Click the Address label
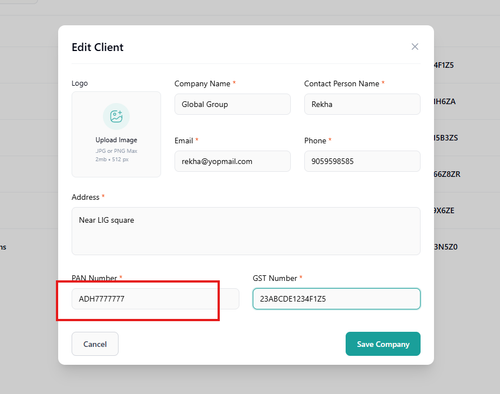500x394 pixels. pos(85,197)
